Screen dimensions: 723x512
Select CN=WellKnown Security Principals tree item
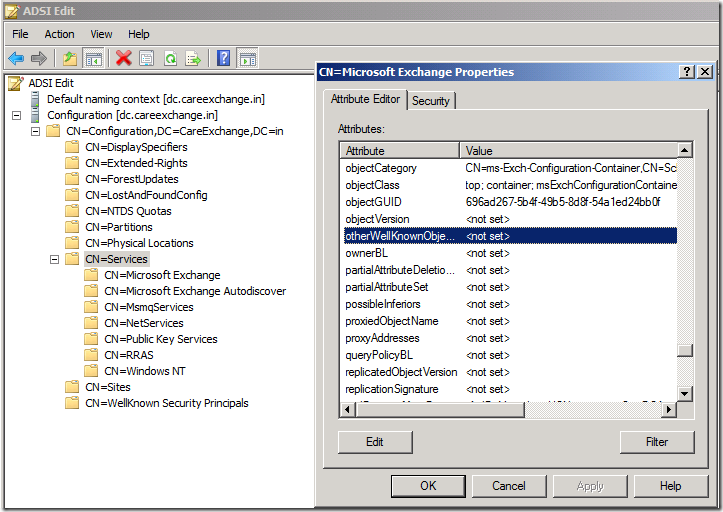coord(166,403)
